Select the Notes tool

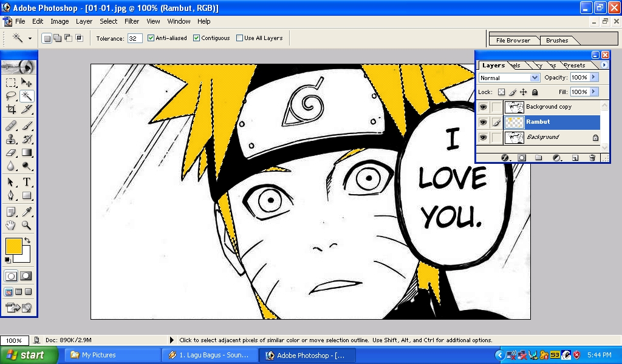click(11, 212)
